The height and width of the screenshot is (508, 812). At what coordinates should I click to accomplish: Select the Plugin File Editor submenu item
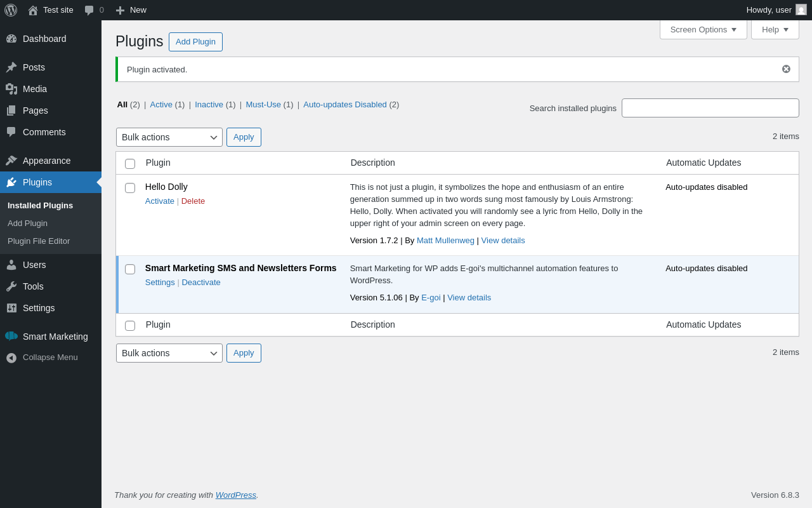click(x=39, y=241)
